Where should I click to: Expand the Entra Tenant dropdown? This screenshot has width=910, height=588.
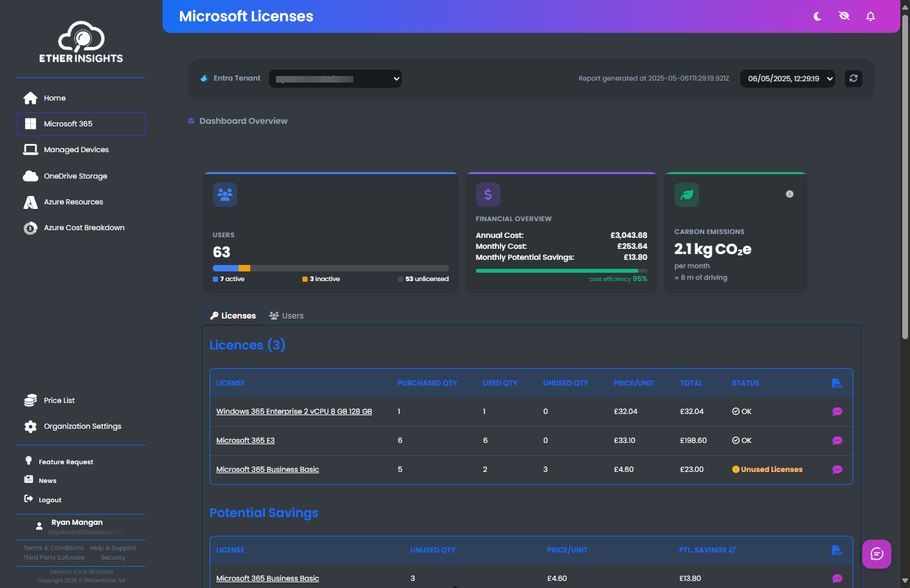335,79
